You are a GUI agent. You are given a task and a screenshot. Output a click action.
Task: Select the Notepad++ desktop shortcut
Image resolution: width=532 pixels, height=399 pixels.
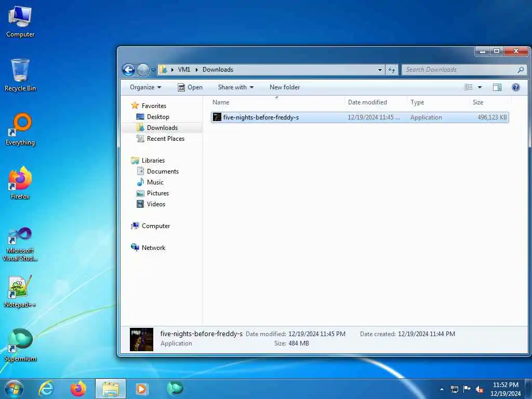(x=20, y=292)
